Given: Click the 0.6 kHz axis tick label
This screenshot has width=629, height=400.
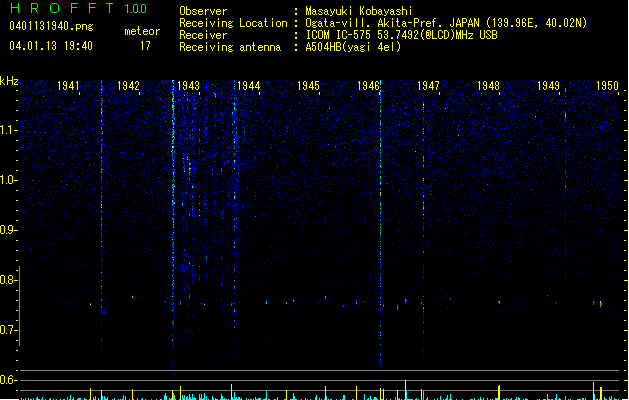Looking at the screenshot, I should point(7,380).
